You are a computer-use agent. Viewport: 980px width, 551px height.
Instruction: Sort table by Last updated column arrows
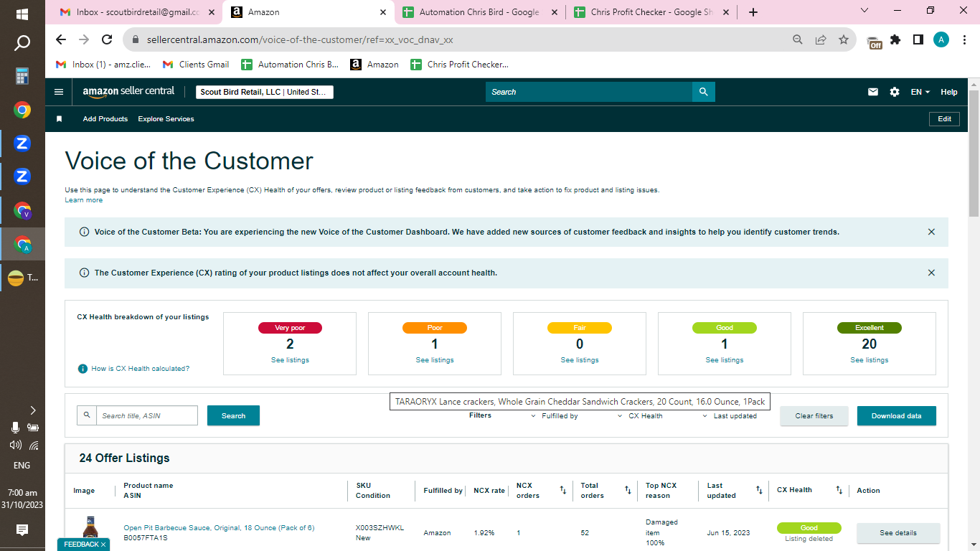(759, 491)
